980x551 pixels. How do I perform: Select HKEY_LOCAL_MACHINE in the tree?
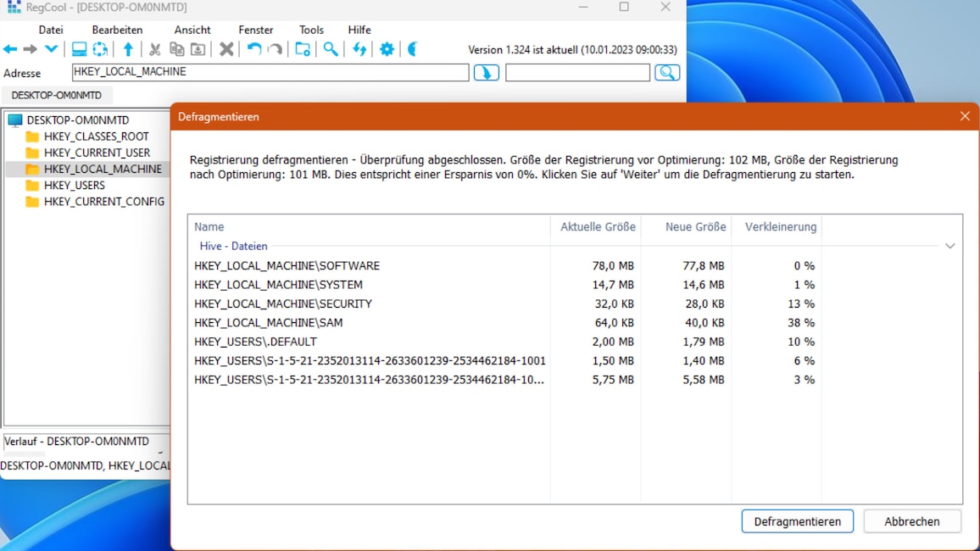pos(103,169)
